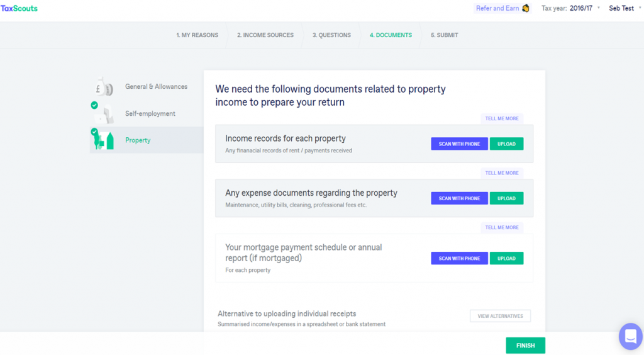
Task: Upload the mortgage payment schedule
Action: (506, 258)
